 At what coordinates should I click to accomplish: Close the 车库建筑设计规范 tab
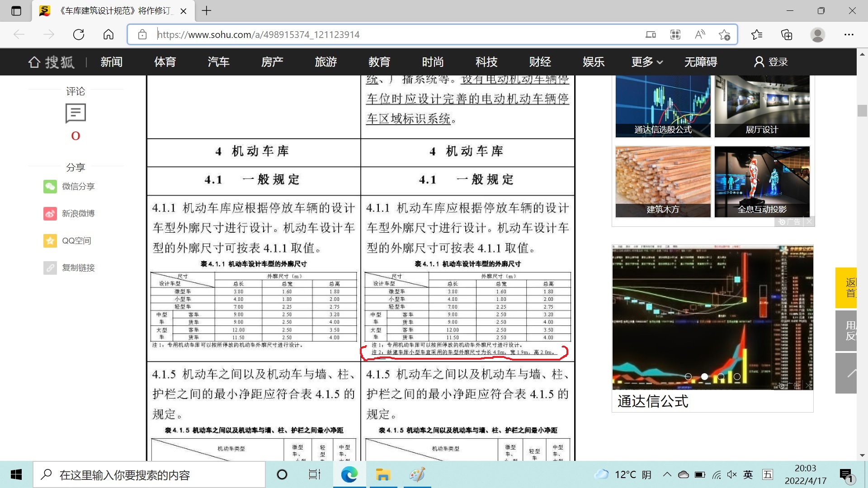tap(184, 11)
